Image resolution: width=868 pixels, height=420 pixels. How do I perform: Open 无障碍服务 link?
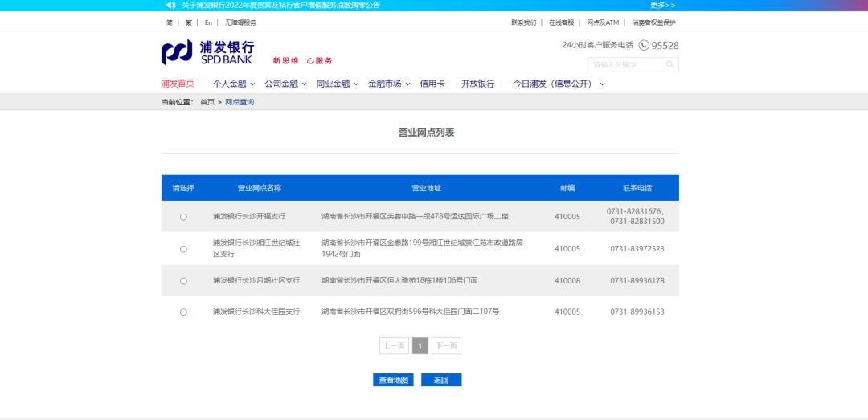[240, 22]
